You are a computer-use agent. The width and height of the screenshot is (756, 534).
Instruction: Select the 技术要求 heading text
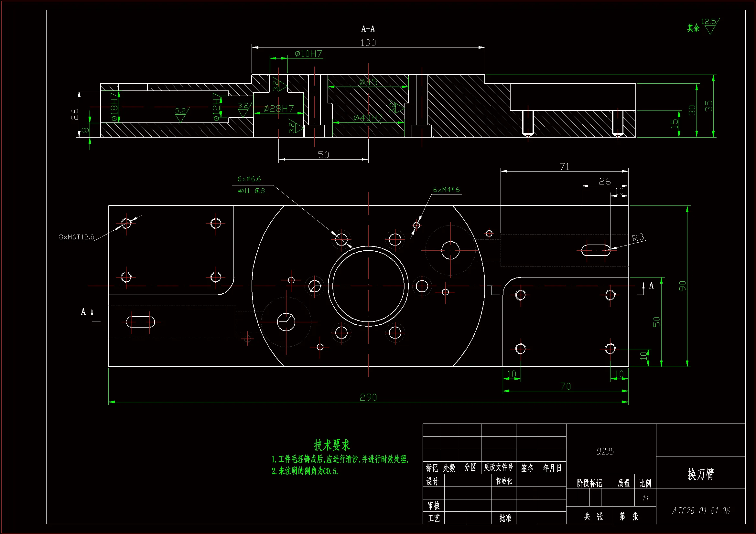(x=331, y=445)
